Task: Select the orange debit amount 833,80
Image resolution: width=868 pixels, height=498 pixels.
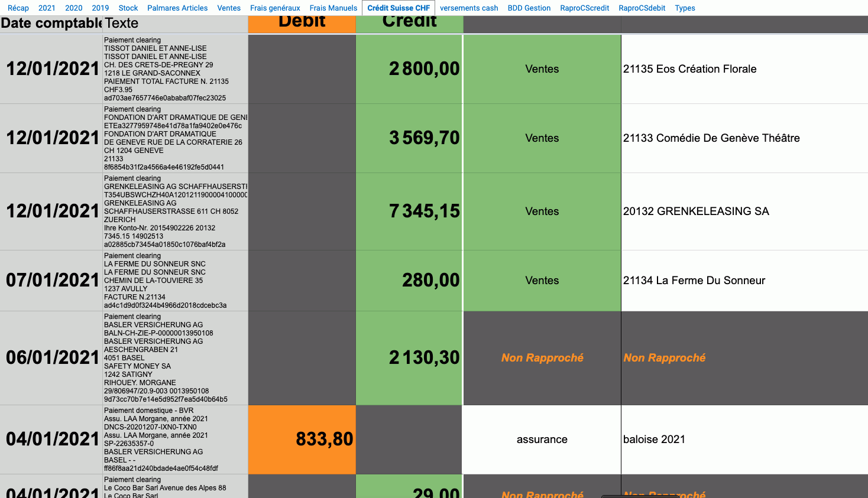Action: coord(302,440)
